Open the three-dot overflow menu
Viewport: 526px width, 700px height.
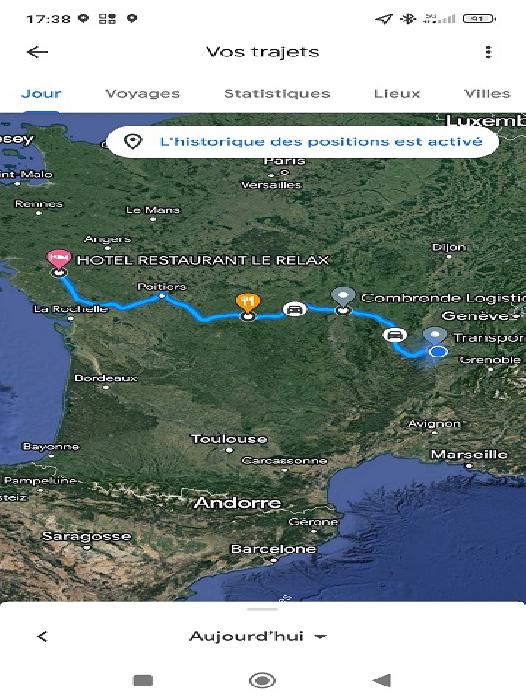pyautogui.click(x=488, y=52)
